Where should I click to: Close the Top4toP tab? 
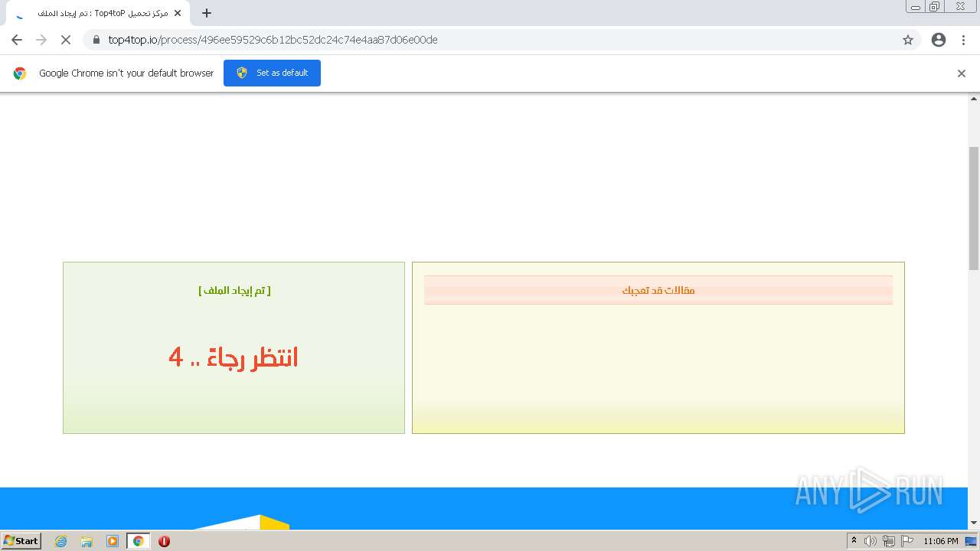[x=178, y=13]
